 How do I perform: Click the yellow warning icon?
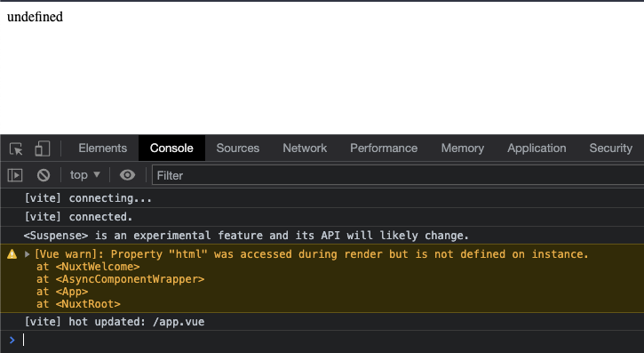pos(12,254)
